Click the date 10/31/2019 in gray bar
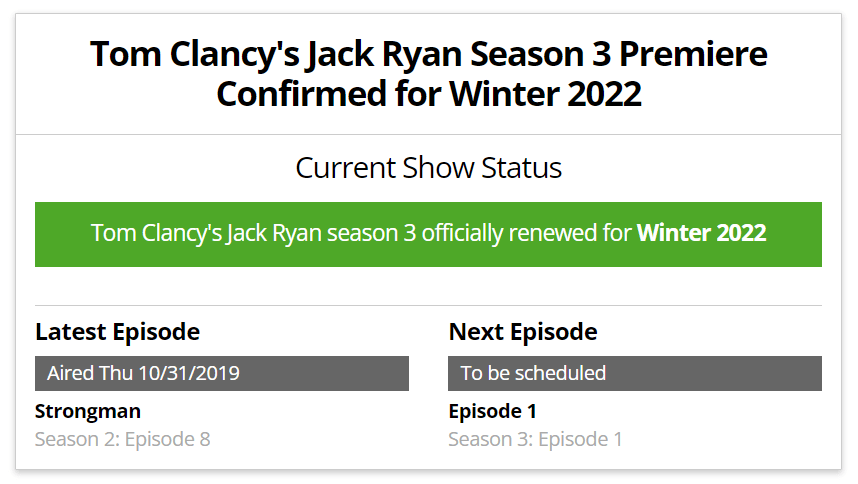Viewport: 858px width, 484px height. 189,373
